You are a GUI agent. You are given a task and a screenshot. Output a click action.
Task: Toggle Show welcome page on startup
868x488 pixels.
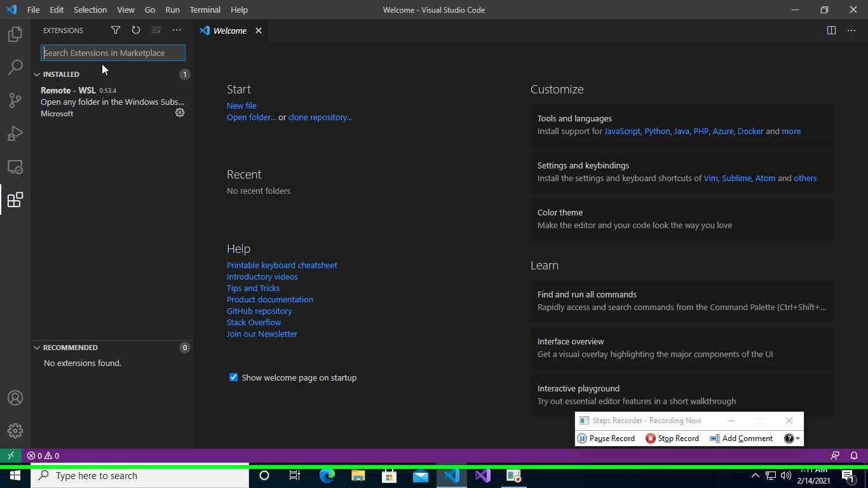click(233, 377)
